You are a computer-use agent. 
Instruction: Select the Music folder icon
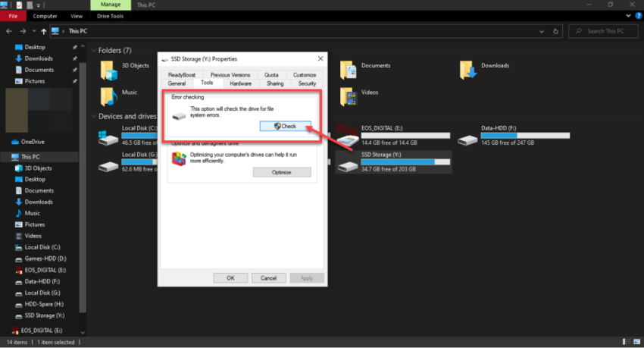pos(109,97)
